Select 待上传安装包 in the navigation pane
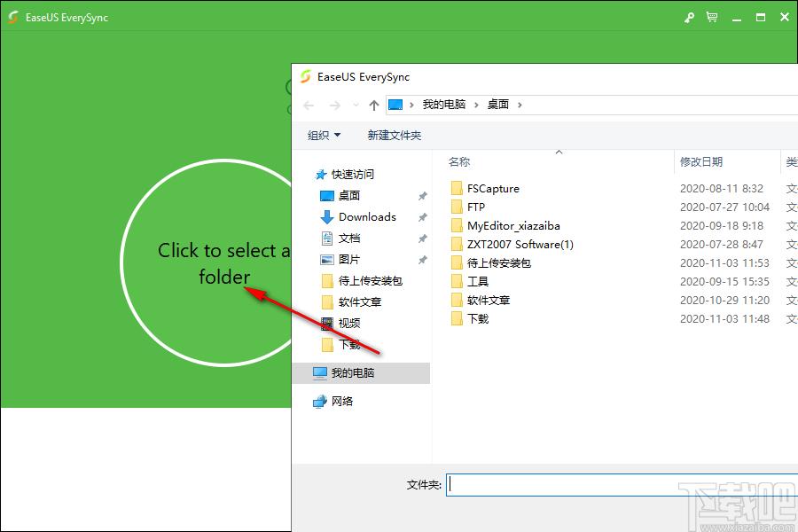 point(371,281)
